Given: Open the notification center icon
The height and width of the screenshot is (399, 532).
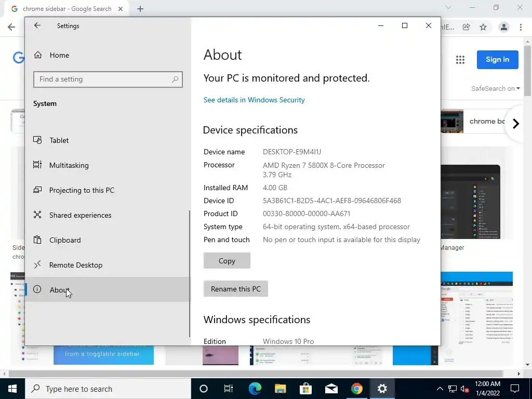Looking at the screenshot, I should (x=515, y=389).
